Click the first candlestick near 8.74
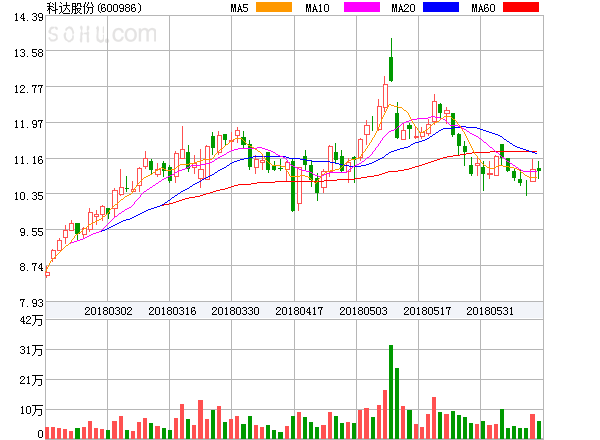This screenshot has height=440, width=600. 47,274
